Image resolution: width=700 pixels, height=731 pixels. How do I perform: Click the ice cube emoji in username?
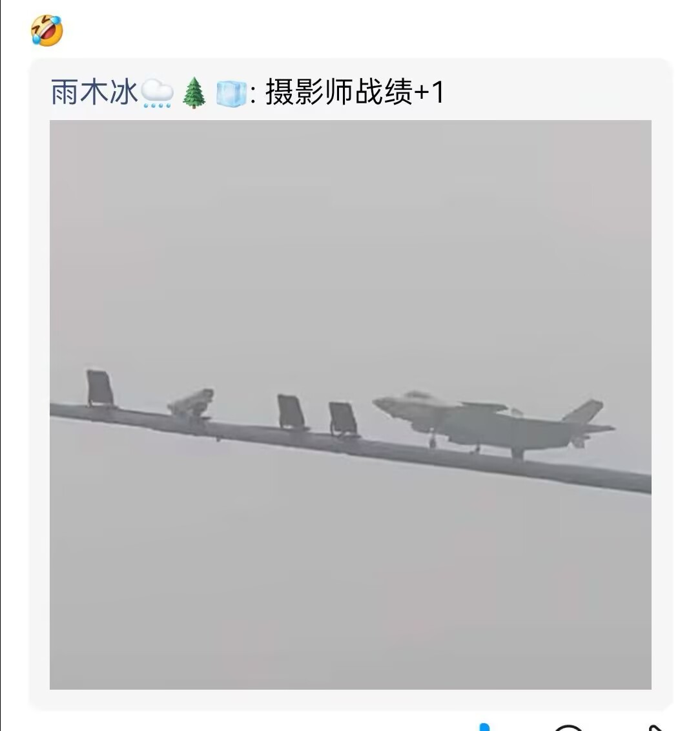click(231, 93)
